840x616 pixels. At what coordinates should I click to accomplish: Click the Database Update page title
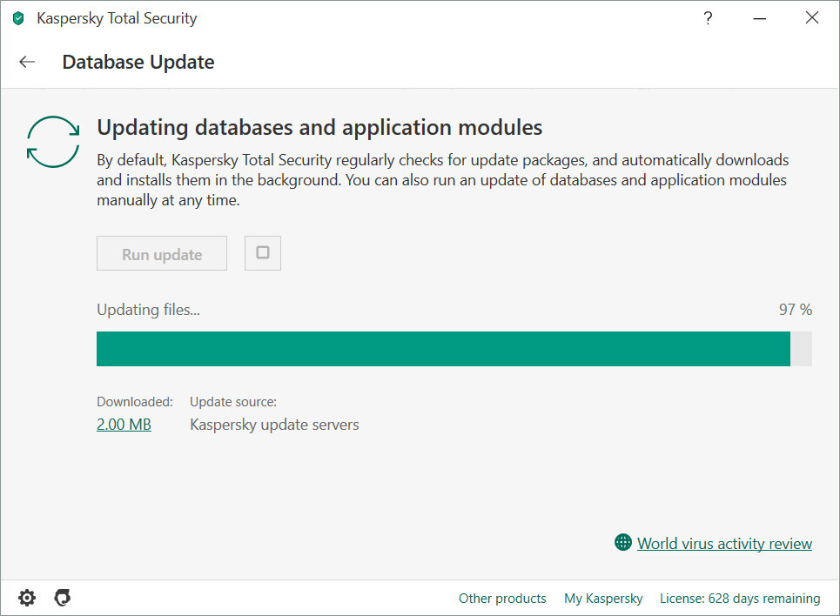click(x=138, y=62)
